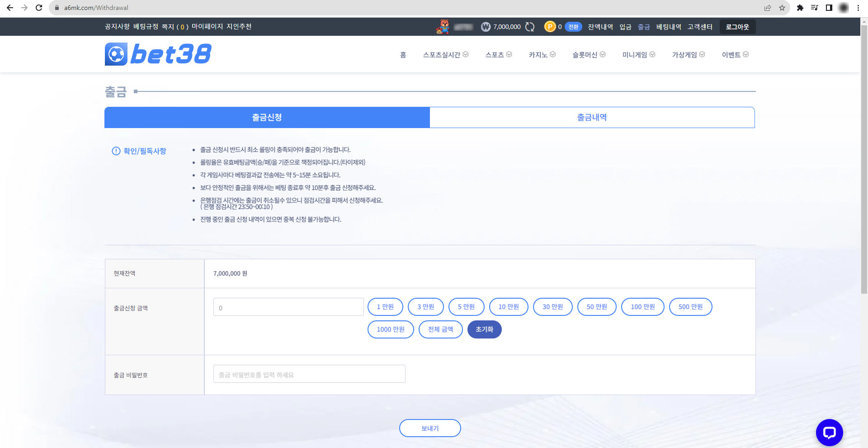Submit withdrawal with 보내기 button

pyautogui.click(x=430, y=428)
